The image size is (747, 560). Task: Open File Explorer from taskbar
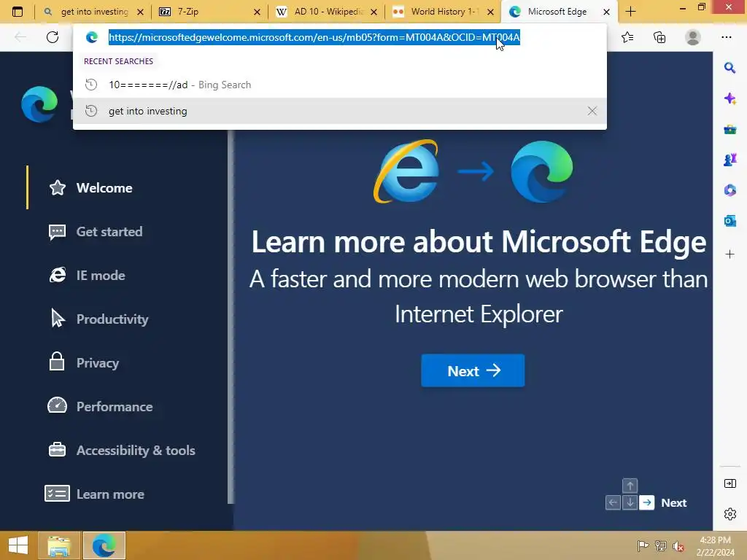[x=59, y=545]
